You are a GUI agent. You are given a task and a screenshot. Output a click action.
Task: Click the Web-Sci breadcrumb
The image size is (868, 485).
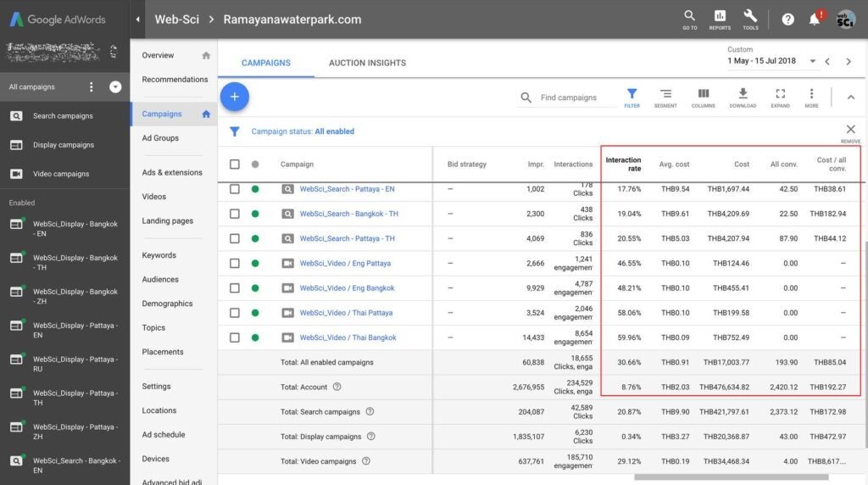coord(176,20)
